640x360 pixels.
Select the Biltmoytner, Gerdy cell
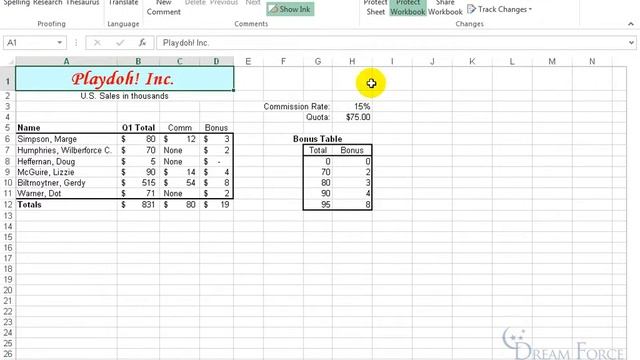click(x=66, y=183)
